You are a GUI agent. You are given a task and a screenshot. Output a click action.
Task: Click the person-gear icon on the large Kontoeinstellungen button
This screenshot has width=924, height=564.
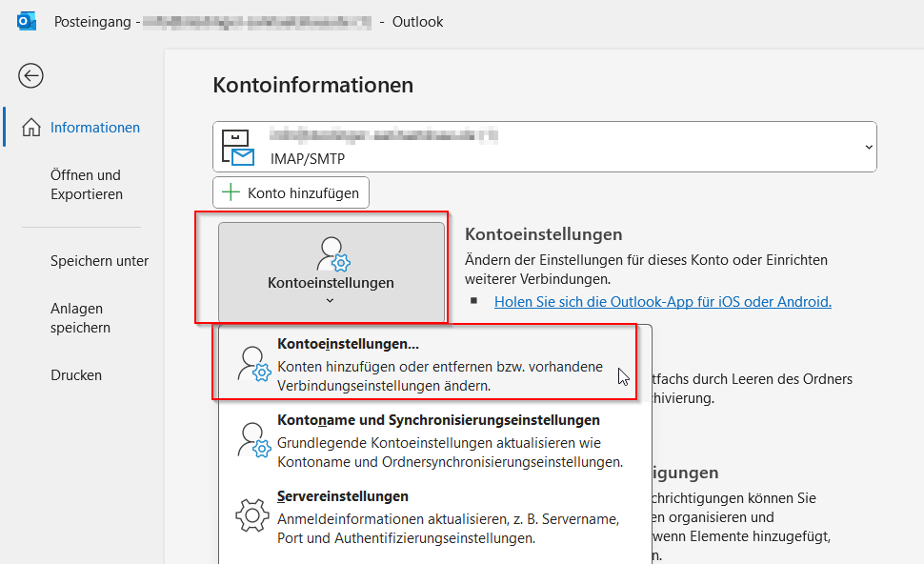tap(333, 254)
